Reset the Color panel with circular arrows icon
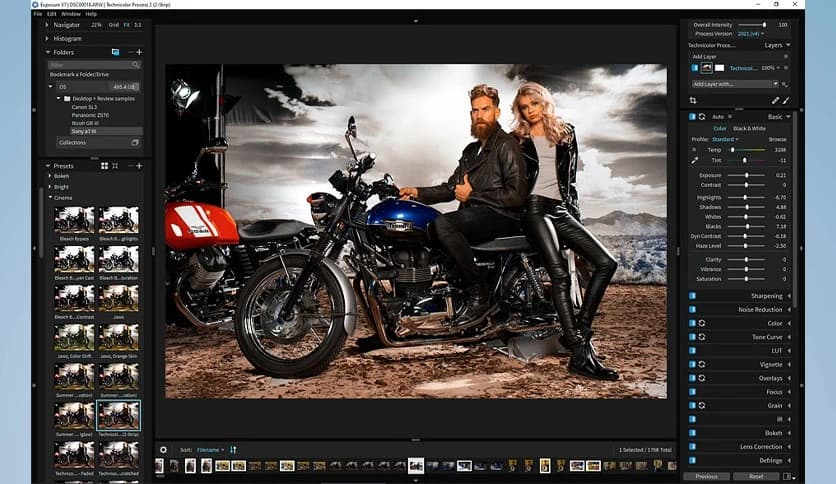 tap(702, 324)
